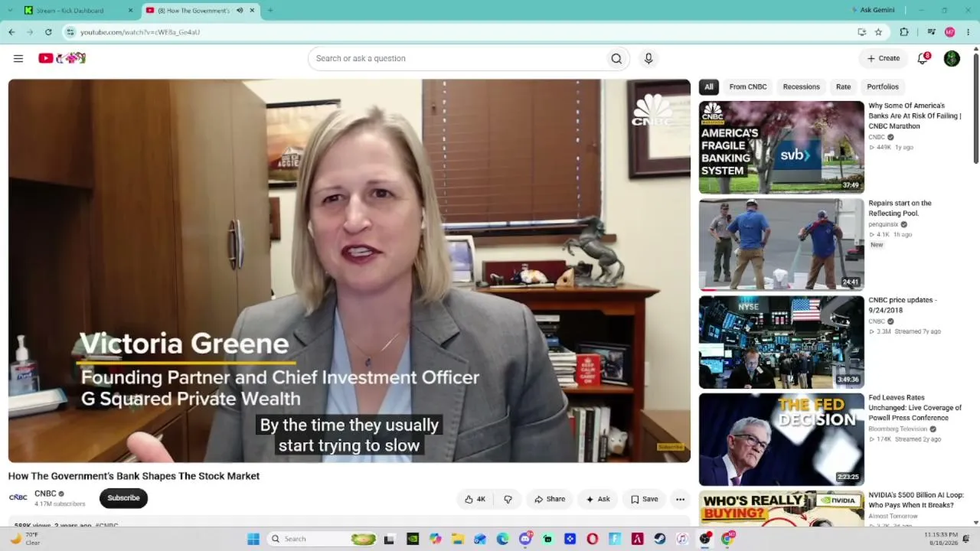Reload the YouTube page
The width and height of the screenshot is (980, 551).
(x=48, y=32)
